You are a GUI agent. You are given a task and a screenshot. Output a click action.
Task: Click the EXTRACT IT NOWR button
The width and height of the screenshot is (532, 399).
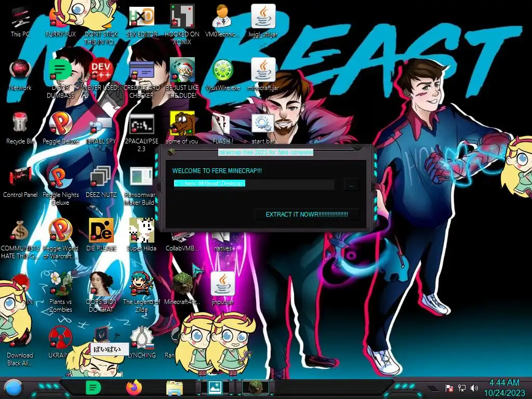[307, 215]
